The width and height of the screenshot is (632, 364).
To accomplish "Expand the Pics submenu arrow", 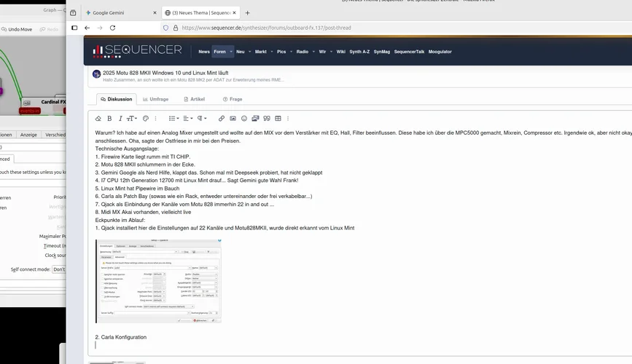I will click(291, 52).
